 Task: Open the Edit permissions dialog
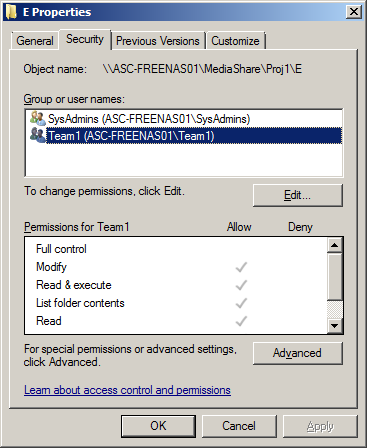(x=297, y=195)
